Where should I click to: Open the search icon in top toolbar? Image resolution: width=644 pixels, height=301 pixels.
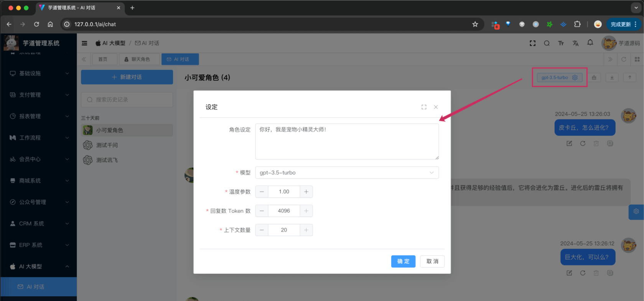pos(547,43)
